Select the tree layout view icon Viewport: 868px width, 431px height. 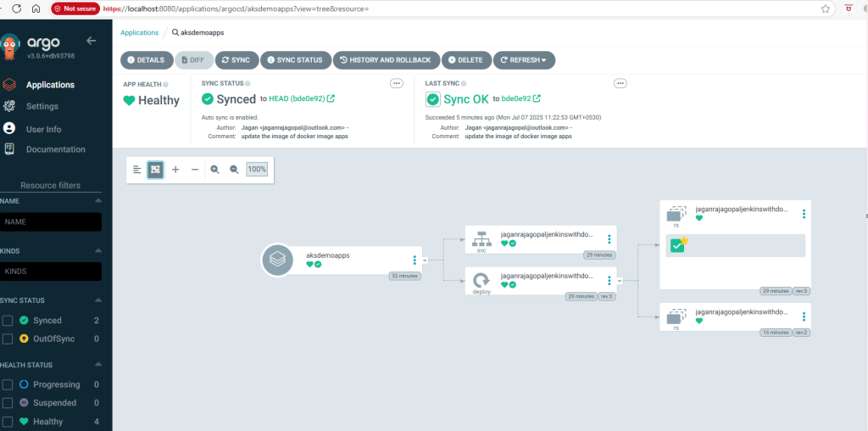tap(156, 170)
